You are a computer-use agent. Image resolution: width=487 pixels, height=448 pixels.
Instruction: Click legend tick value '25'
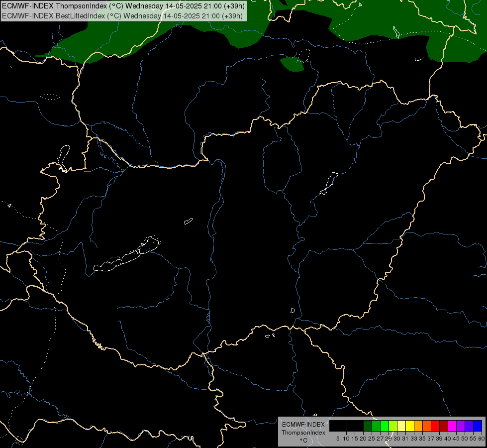372,439
